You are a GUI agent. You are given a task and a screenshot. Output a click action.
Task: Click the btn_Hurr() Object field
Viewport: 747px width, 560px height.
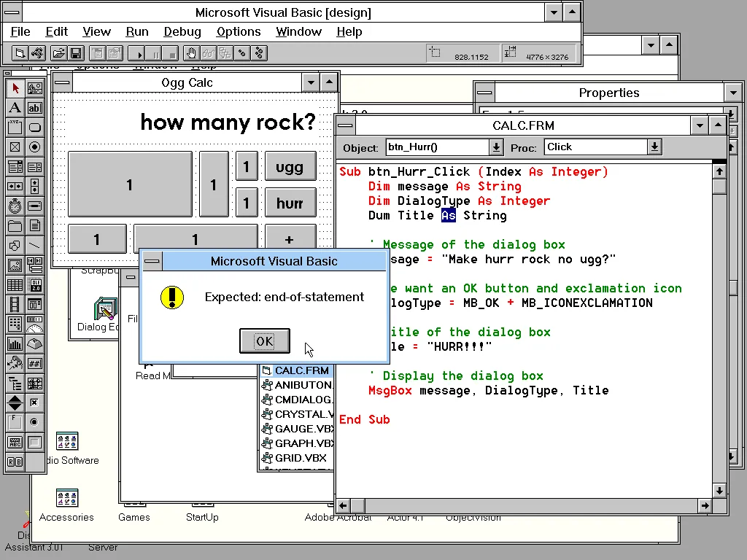click(438, 147)
